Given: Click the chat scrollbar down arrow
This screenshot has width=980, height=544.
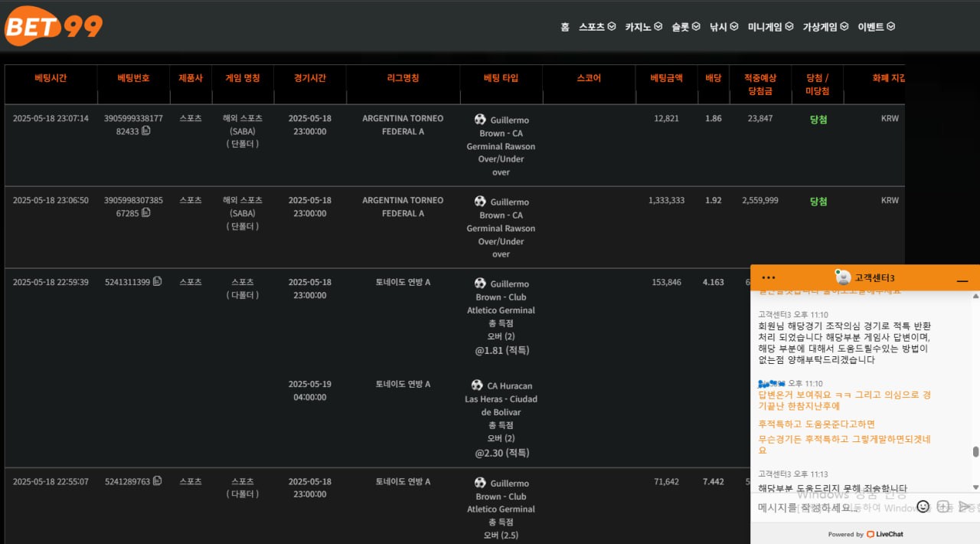Looking at the screenshot, I should tap(975, 487).
